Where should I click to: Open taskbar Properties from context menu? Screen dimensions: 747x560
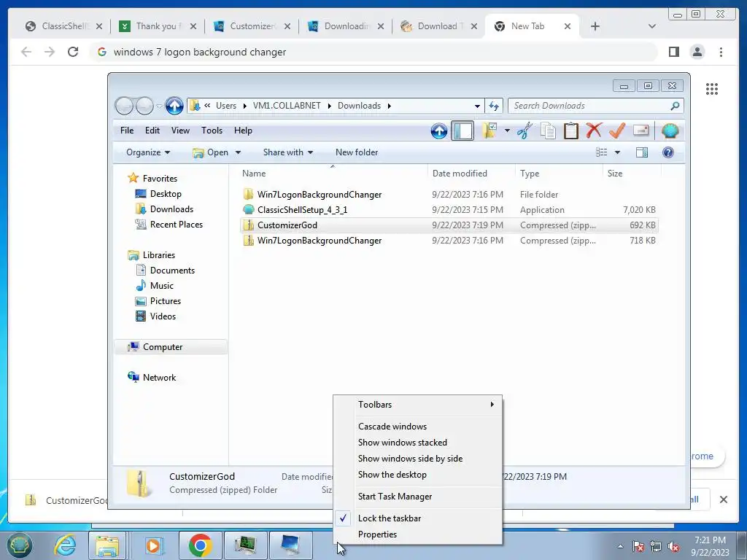coord(418,534)
